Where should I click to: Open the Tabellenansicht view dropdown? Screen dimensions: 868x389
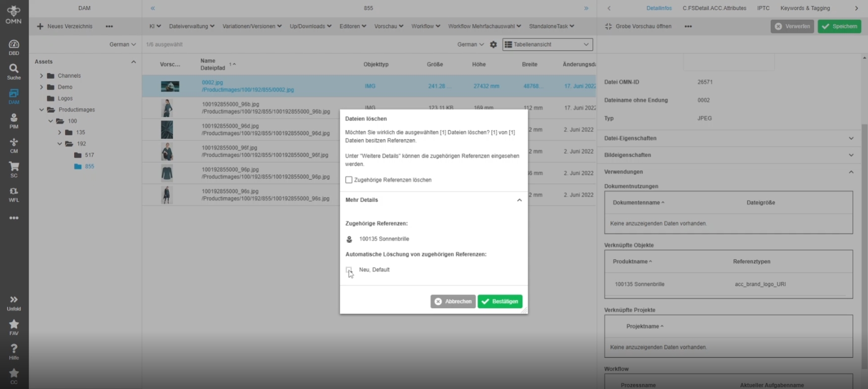coord(548,44)
